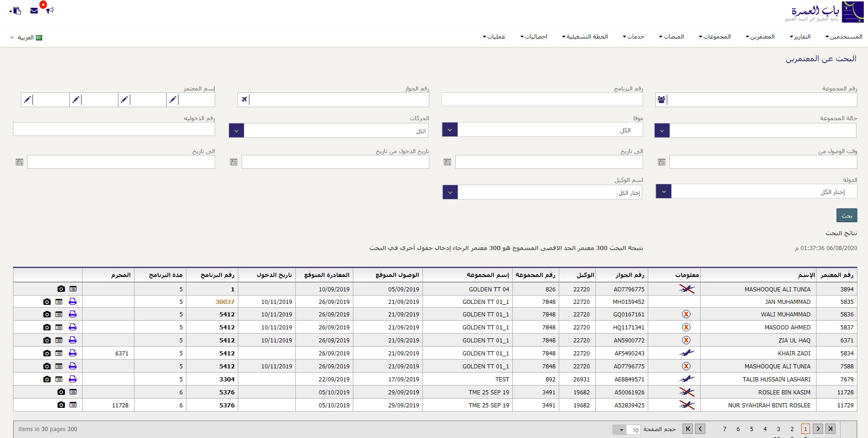The image size is (868, 438).
Task: Click camera icon in MASOOD AHMED row
Action: pos(47,328)
